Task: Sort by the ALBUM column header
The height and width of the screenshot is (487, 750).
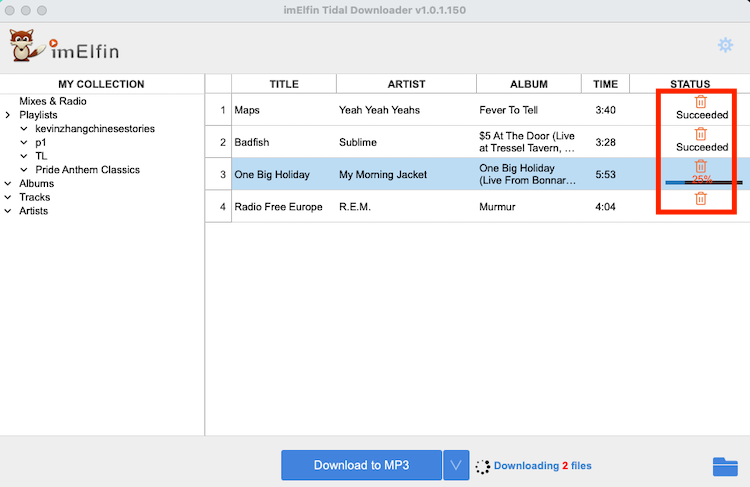Action: coord(529,84)
